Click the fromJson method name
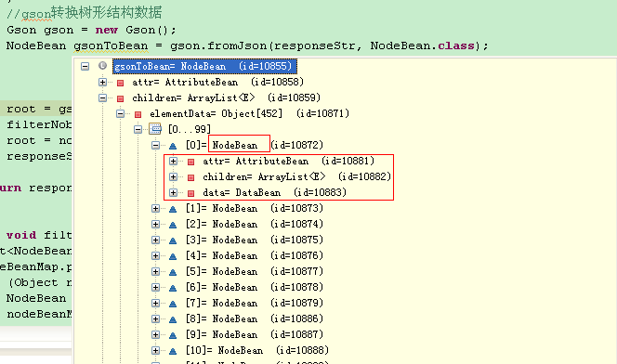Screen dimensions: 617x364 point(237,46)
